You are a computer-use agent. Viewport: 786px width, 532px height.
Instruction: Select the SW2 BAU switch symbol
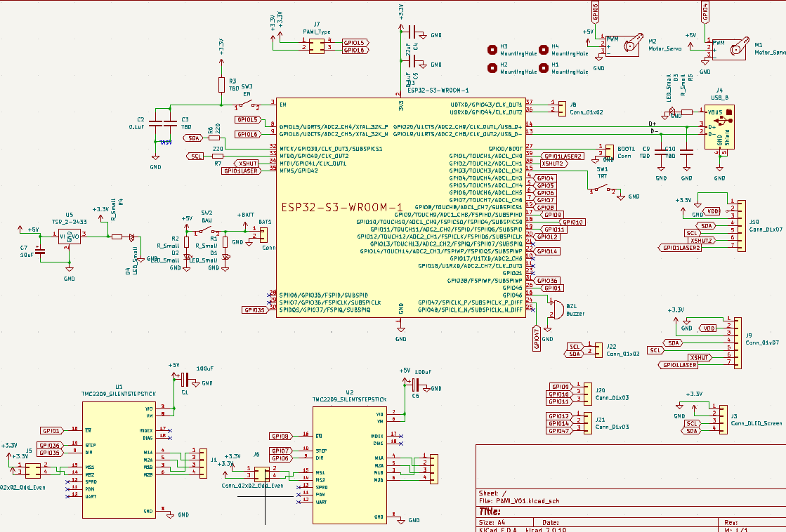(x=207, y=231)
